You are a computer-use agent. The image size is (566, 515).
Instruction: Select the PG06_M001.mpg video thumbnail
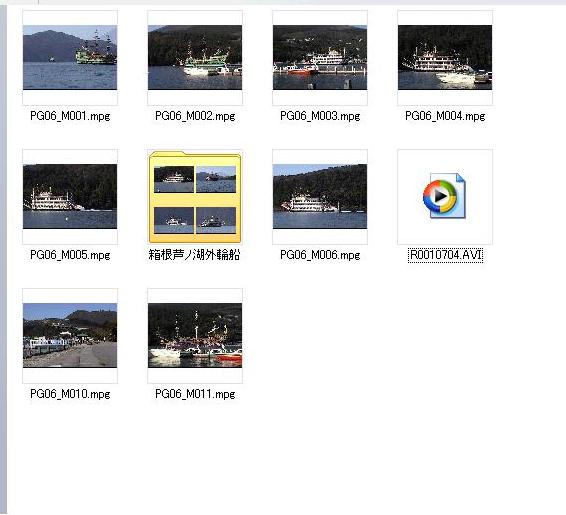point(70,57)
